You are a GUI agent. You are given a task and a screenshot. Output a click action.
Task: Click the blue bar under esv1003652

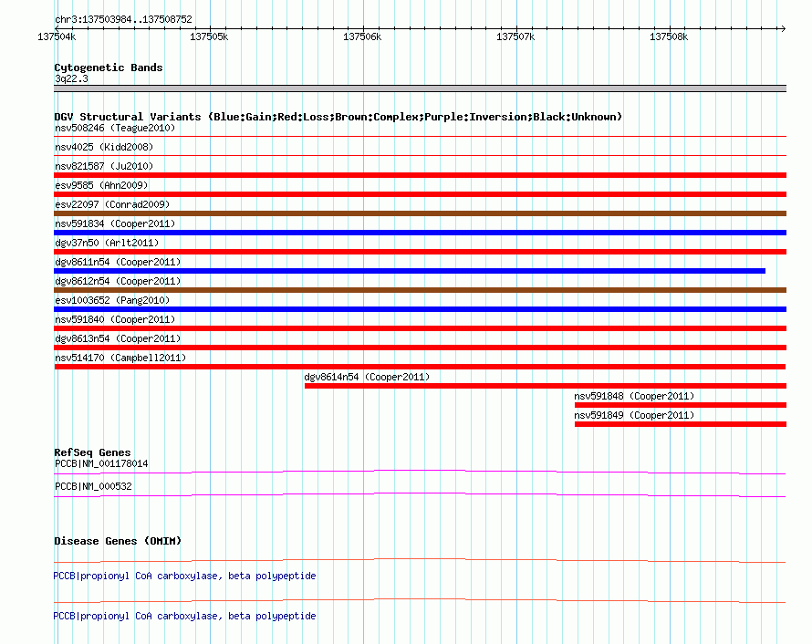[420, 309]
